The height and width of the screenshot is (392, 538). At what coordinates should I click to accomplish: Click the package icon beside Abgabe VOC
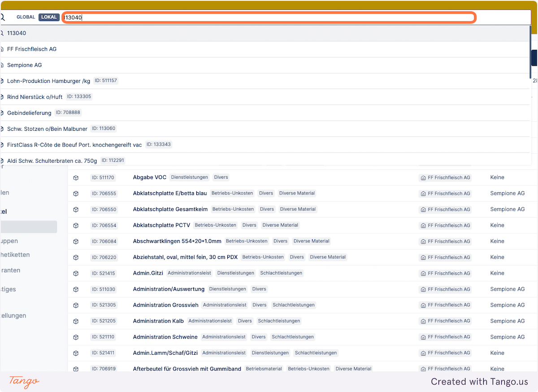click(x=76, y=178)
